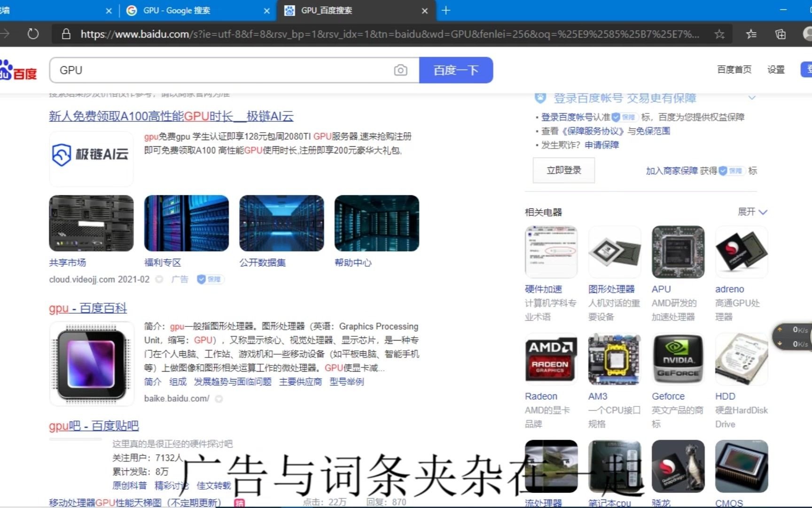Close the GPU Google search tab
812x508 pixels.
(267, 10)
